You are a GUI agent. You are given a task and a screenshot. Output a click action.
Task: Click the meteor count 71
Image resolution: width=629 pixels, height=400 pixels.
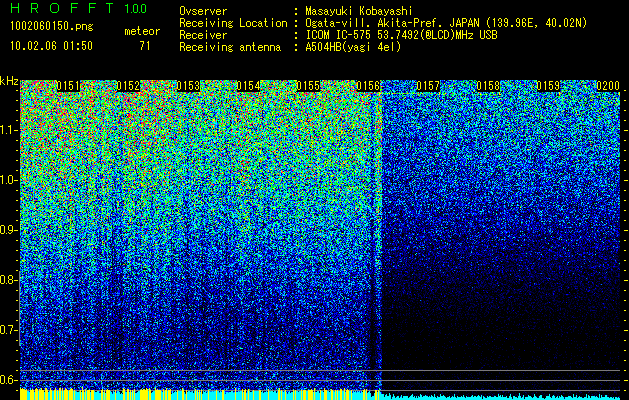[x=145, y=46]
